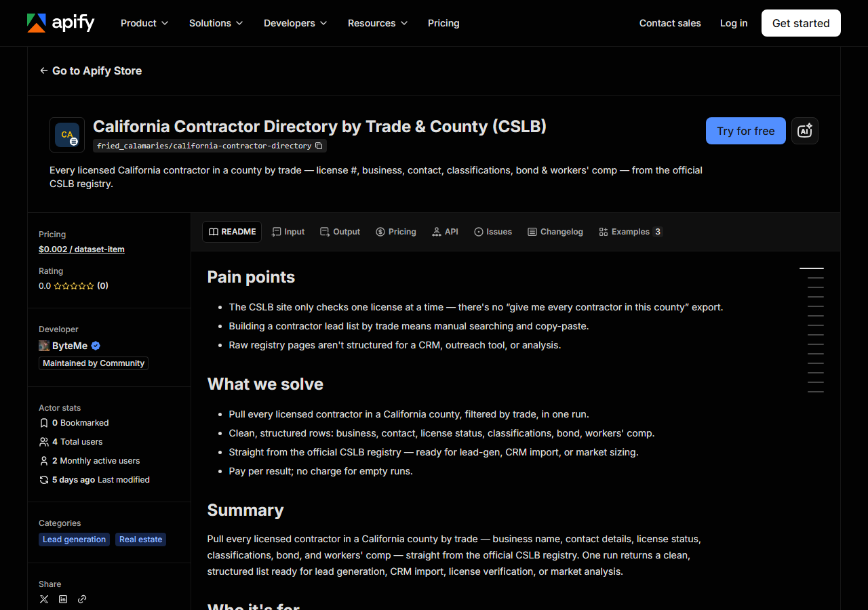Viewport: 868px width, 610px height.
Task: Click the Maintained by Community badge
Action: 94,363
